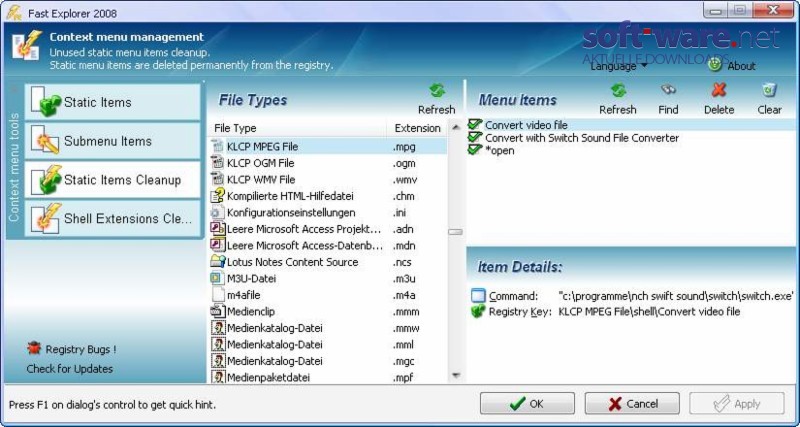Click the KLCP MPEG File icon
Image resolution: width=800 pixels, height=427 pixels.
point(218,146)
